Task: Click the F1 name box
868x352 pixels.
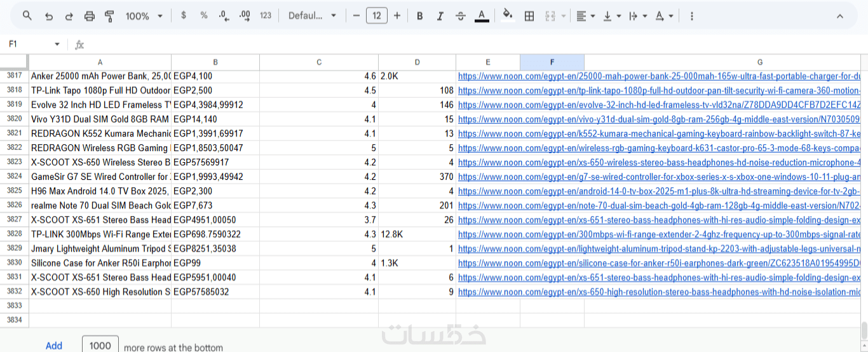Action: coord(29,44)
